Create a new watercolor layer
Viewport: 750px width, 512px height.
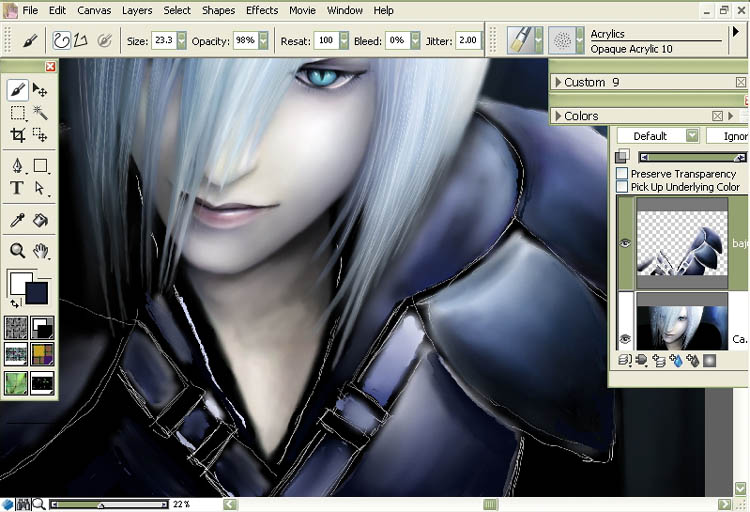pos(676,360)
